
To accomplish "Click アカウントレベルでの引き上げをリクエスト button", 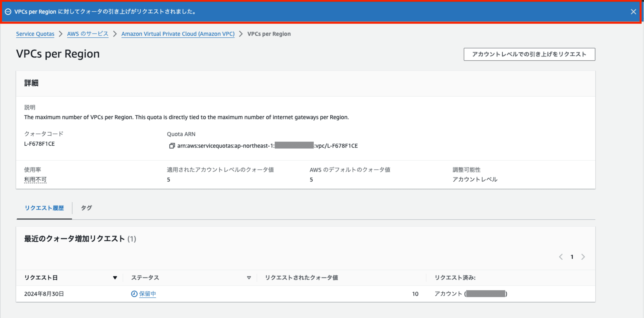I will 529,54.
